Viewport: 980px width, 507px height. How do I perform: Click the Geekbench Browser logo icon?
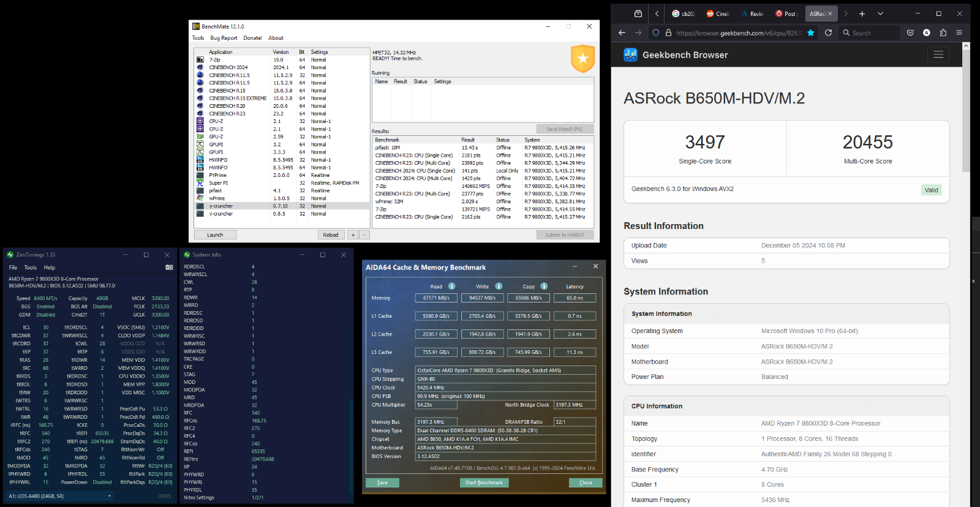630,55
